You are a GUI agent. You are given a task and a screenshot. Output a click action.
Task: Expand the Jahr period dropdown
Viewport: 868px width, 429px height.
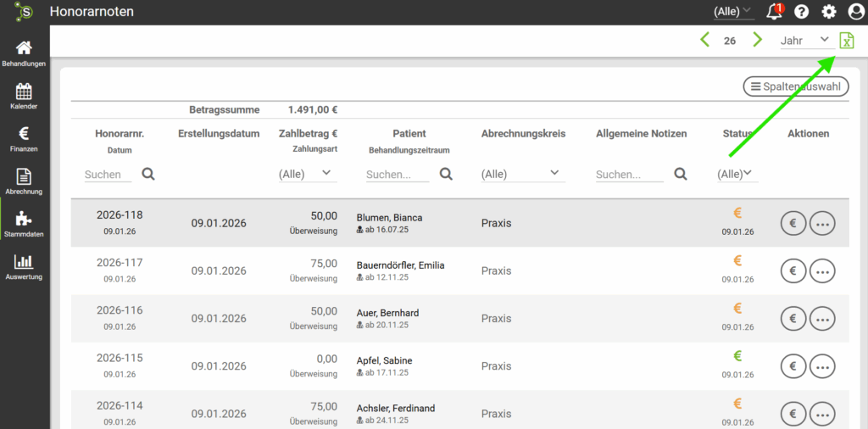click(x=804, y=40)
